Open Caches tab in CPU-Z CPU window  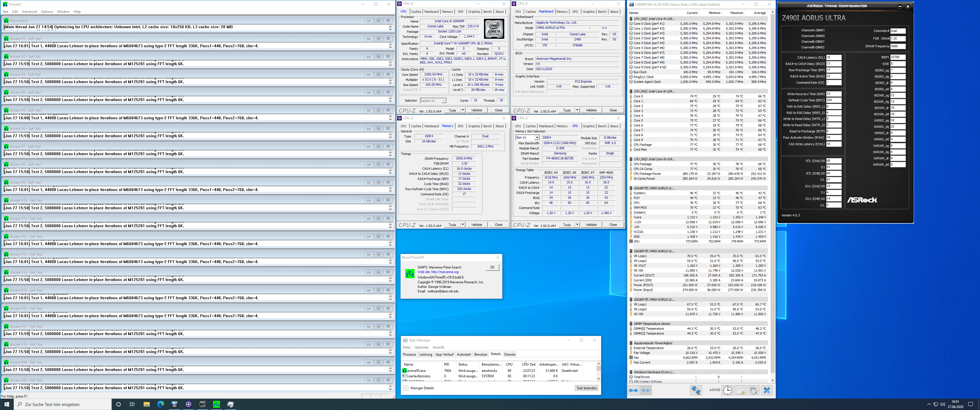[416, 12]
